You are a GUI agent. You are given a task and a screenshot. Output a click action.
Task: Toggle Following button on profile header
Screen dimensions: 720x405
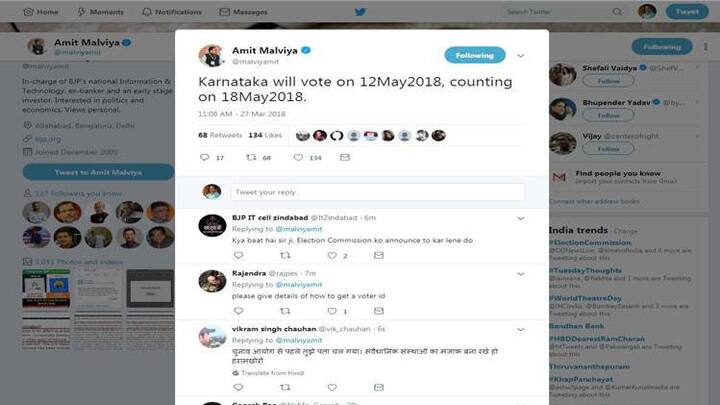(662, 47)
